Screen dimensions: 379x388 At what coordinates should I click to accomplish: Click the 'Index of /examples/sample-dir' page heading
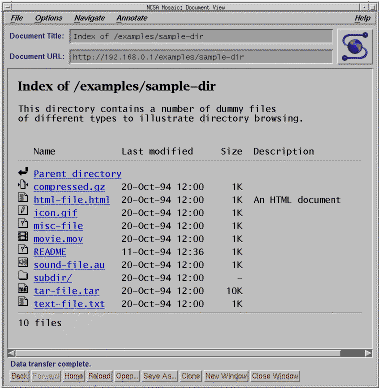(117, 86)
